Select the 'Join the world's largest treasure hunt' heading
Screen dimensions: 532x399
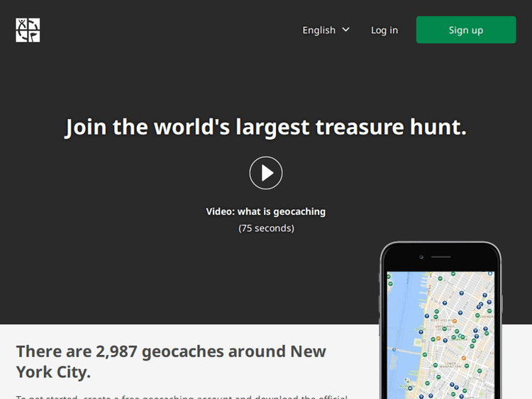click(x=266, y=127)
